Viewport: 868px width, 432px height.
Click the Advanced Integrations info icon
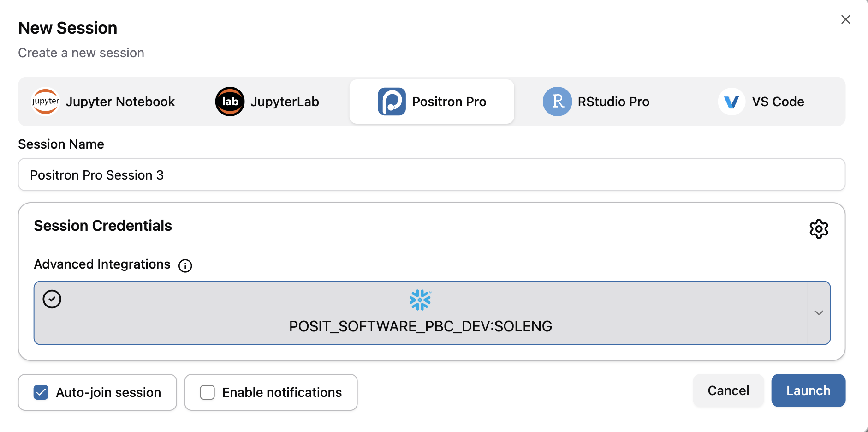click(x=185, y=266)
